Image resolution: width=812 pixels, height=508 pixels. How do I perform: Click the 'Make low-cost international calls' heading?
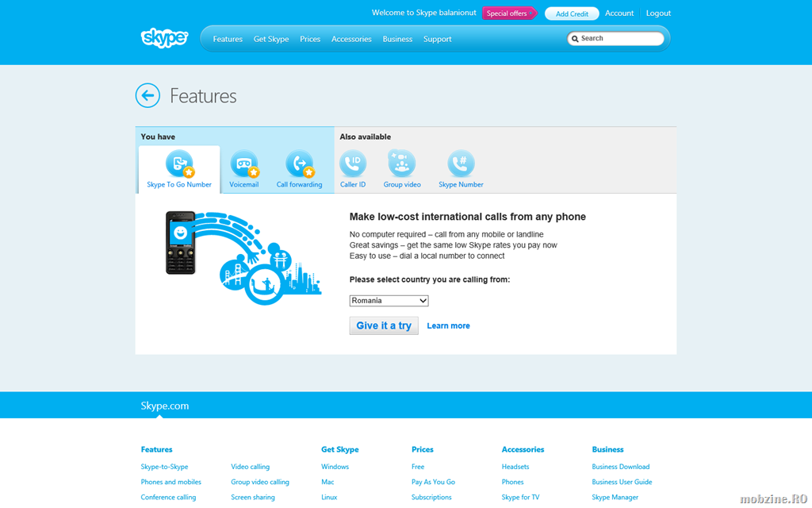click(468, 217)
